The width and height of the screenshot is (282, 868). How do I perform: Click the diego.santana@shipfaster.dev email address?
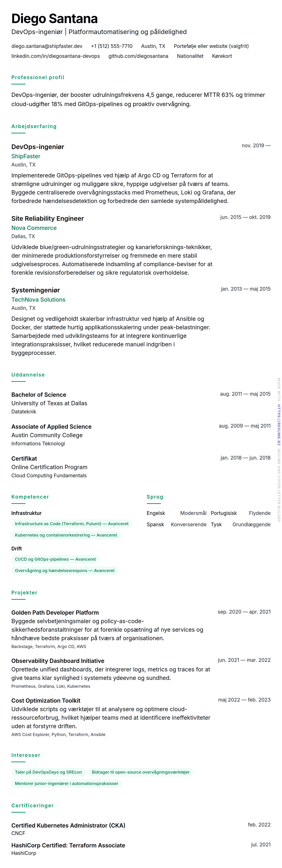point(47,46)
